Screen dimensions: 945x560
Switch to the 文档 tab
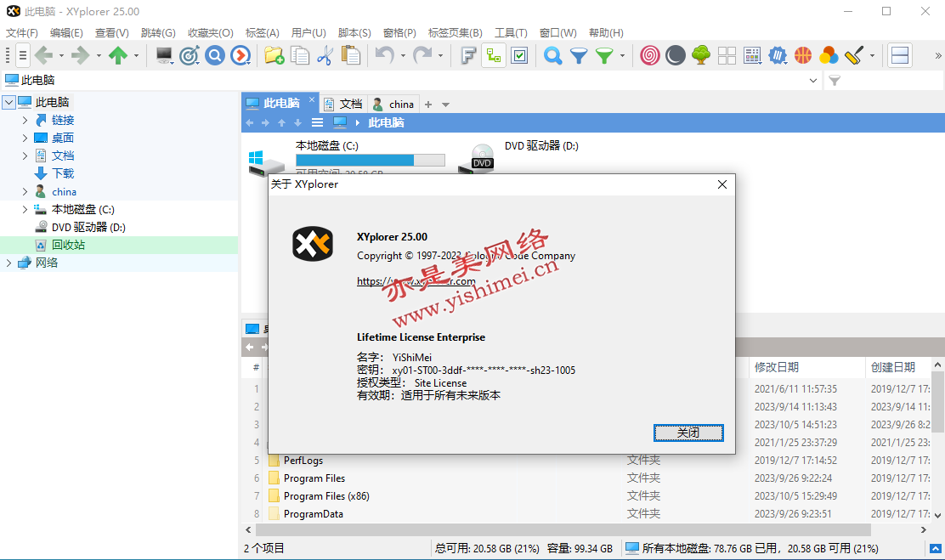point(343,105)
